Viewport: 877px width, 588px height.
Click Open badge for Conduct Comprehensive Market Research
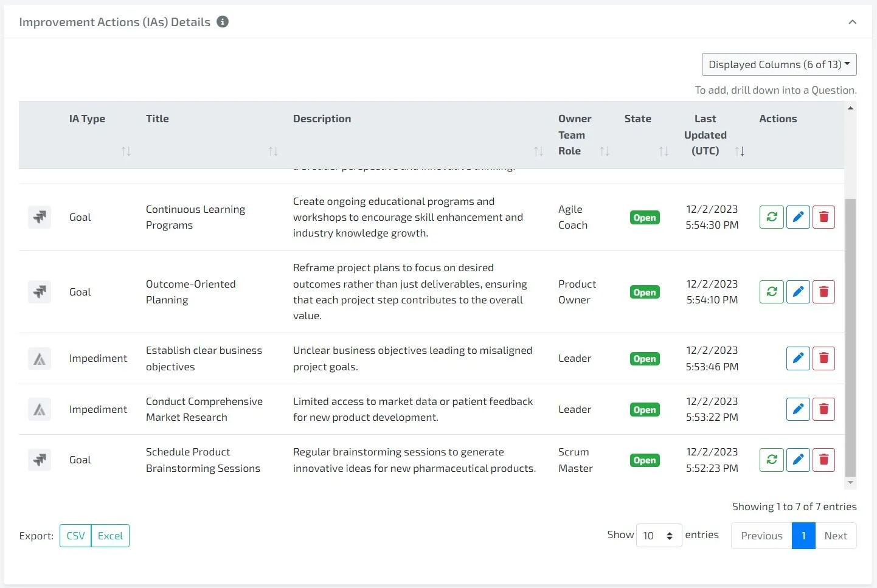coord(645,410)
